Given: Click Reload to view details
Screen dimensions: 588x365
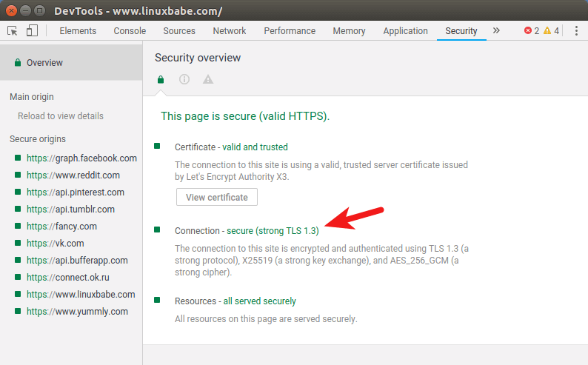Looking at the screenshot, I should (x=61, y=116).
